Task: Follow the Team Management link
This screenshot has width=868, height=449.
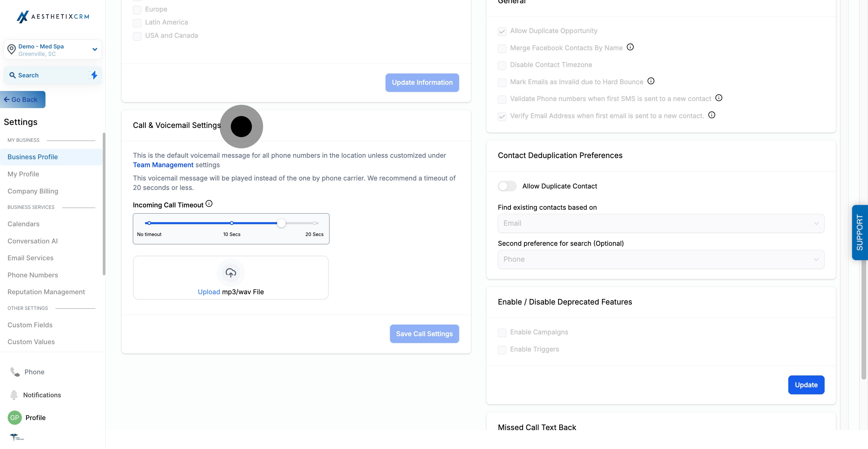Action: point(163,165)
